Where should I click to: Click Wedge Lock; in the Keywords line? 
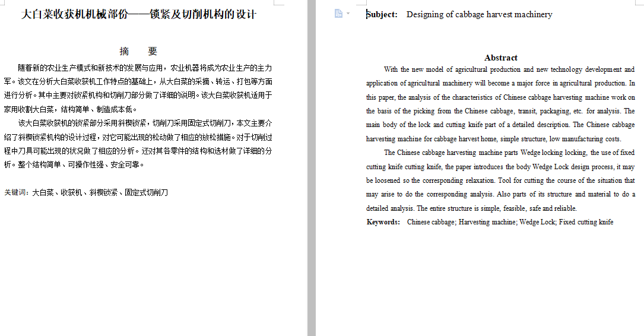click(538, 222)
